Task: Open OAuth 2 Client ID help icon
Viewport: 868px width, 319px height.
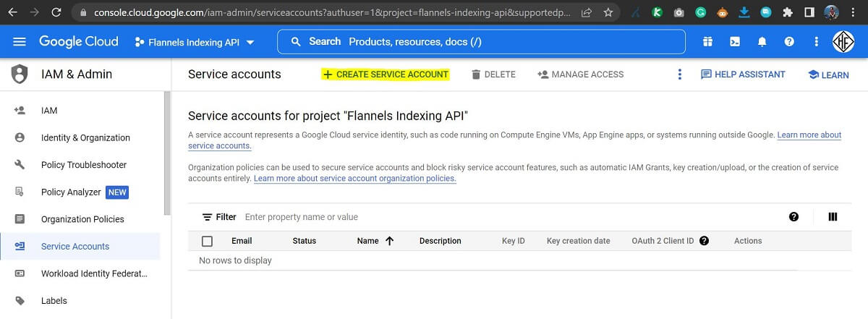Action: tap(704, 241)
